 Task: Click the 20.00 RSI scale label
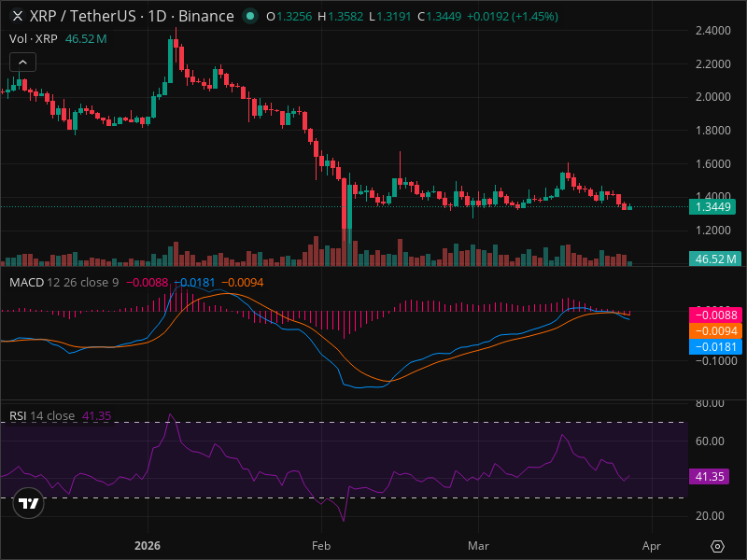click(x=710, y=516)
